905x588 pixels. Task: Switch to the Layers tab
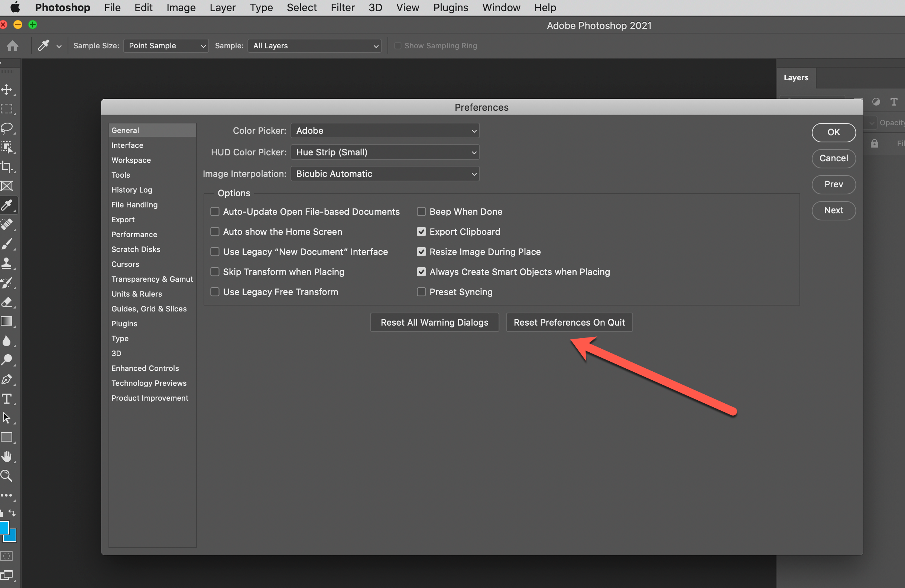[x=796, y=78]
